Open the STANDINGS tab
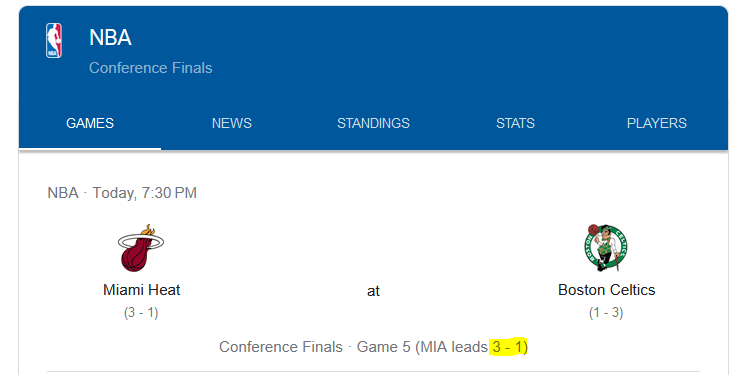The width and height of the screenshot is (734, 375). [374, 123]
